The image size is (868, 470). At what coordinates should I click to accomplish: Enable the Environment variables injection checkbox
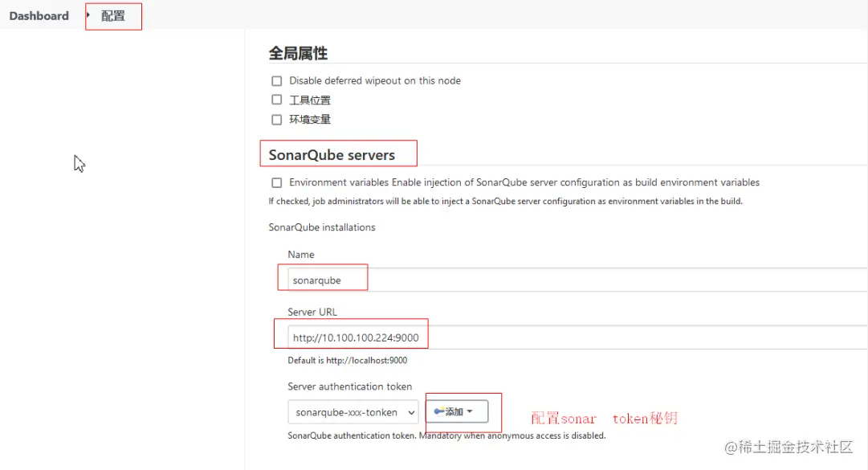click(x=277, y=182)
